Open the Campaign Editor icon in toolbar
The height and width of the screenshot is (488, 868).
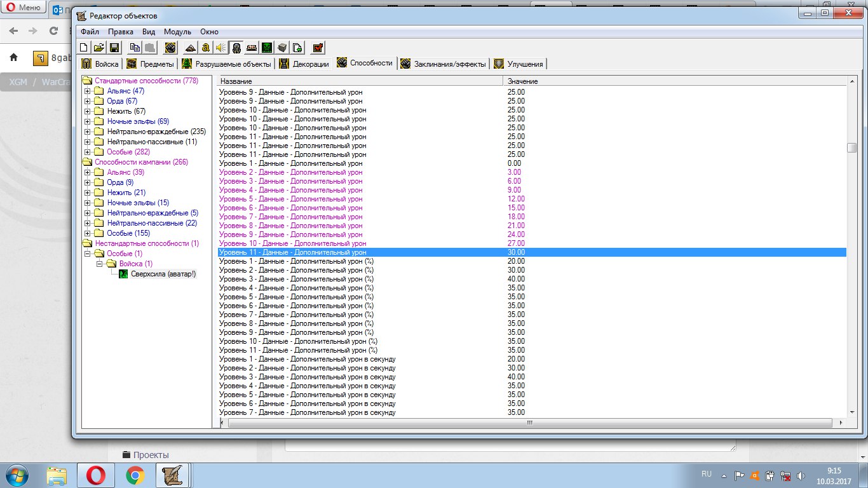[x=252, y=47]
